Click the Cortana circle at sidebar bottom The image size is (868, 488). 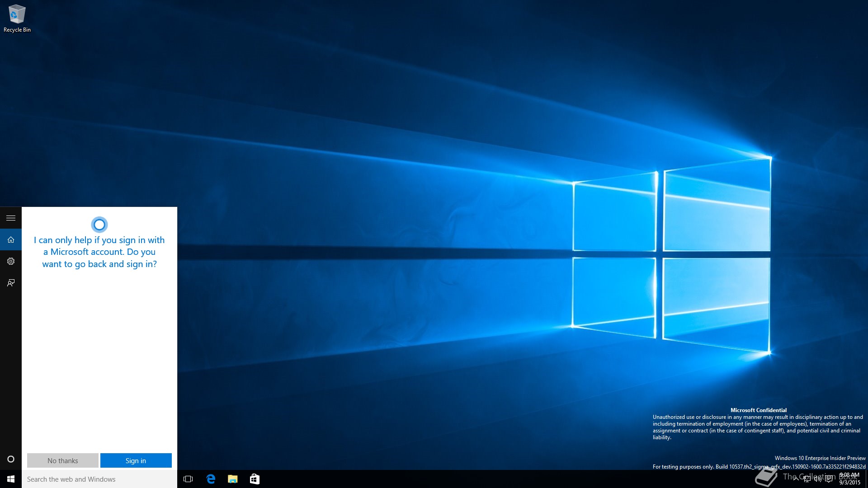11,459
